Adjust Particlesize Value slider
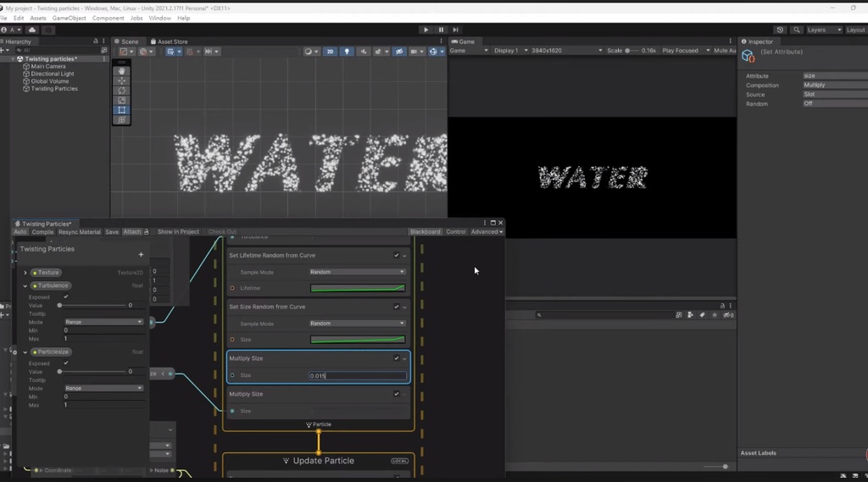This screenshot has width=868, height=482. coord(92,372)
